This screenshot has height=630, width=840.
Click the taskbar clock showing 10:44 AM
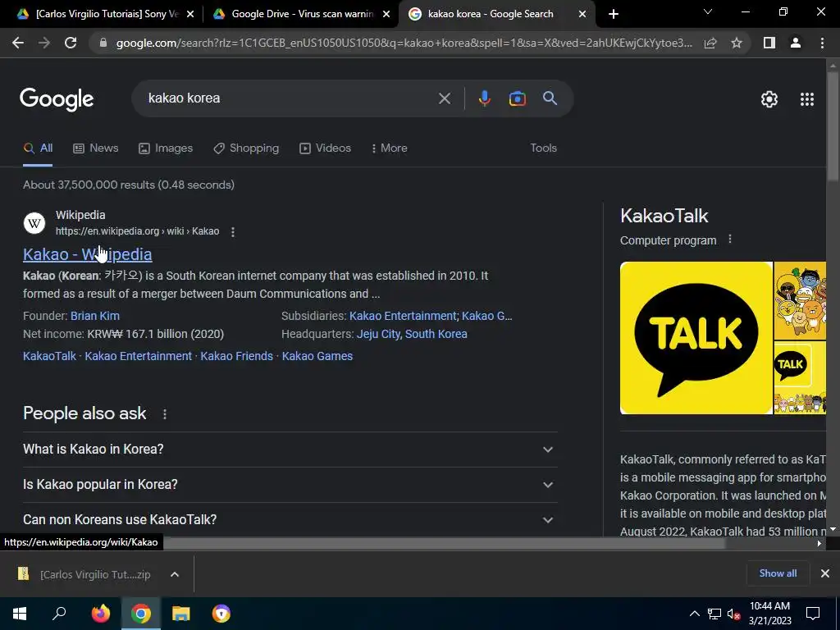click(769, 614)
